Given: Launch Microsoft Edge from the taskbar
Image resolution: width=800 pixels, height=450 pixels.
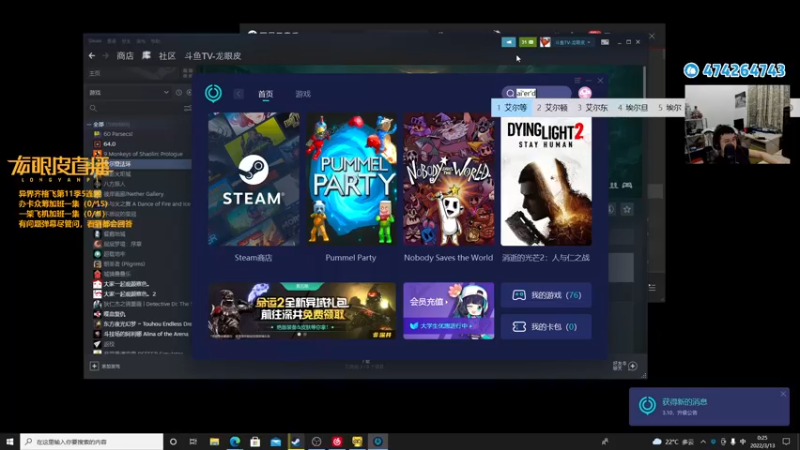Looking at the screenshot, I should click(235, 441).
